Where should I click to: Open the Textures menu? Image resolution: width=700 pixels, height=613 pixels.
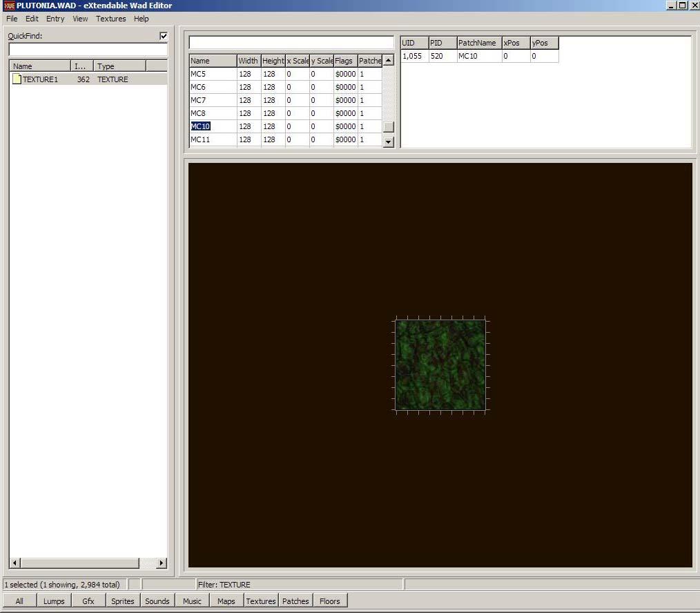pos(110,19)
